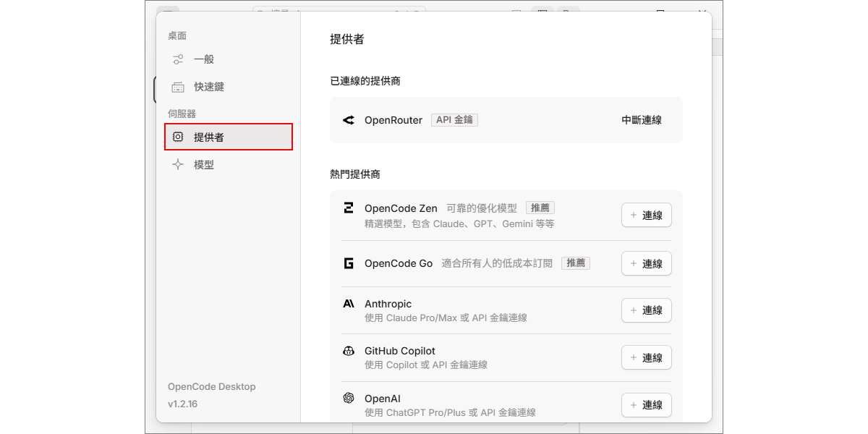The width and height of the screenshot is (868, 434).
Task: Click the OpenCode Zen logo icon
Action: [349, 208]
